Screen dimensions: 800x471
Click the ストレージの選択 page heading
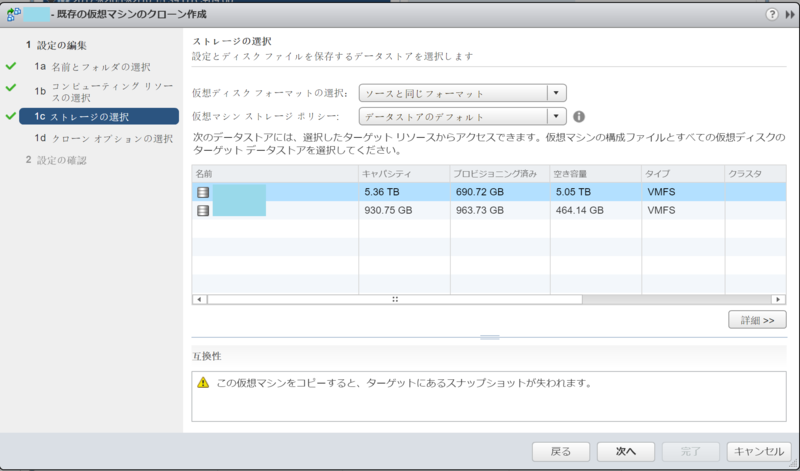click(x=232, y=41)
